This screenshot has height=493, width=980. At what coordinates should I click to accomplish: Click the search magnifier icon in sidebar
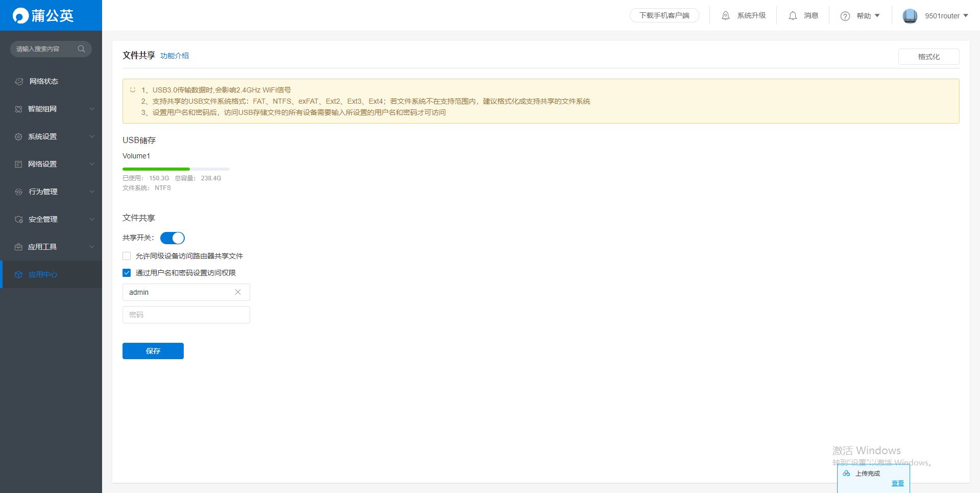click(x=81, y=49)
